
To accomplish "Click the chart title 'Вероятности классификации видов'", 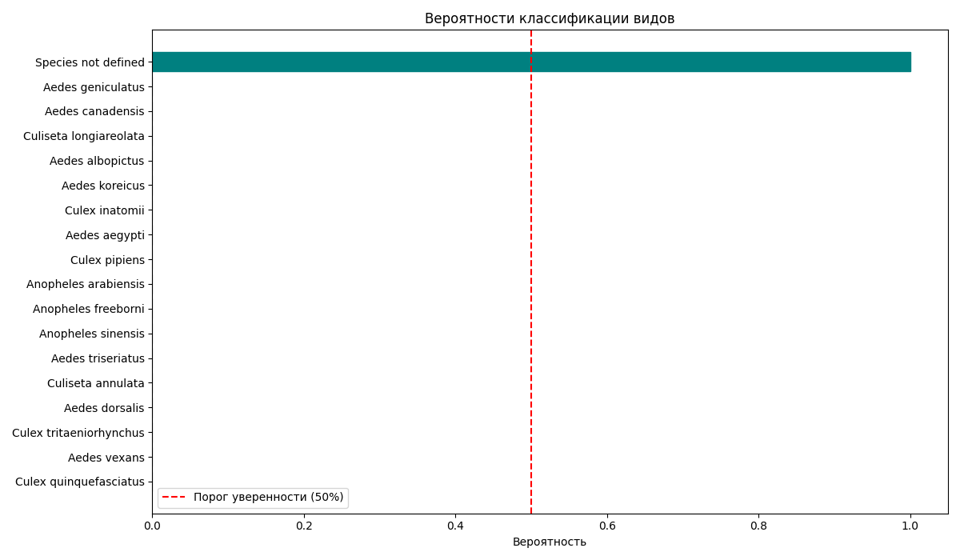I will point(550,18).
